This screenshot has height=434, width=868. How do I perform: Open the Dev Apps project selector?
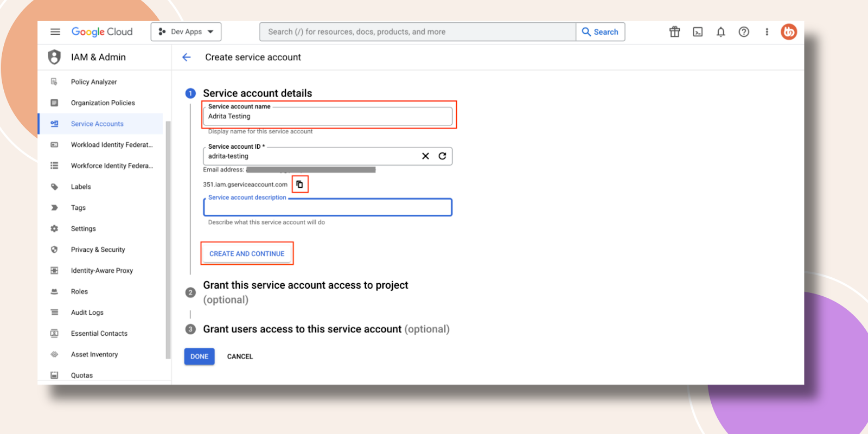pyautogui.click(x=186, y=32)
